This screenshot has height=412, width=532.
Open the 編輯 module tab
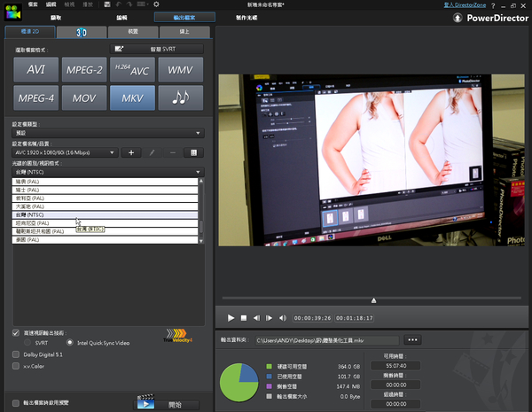click(x=121, y=17)
